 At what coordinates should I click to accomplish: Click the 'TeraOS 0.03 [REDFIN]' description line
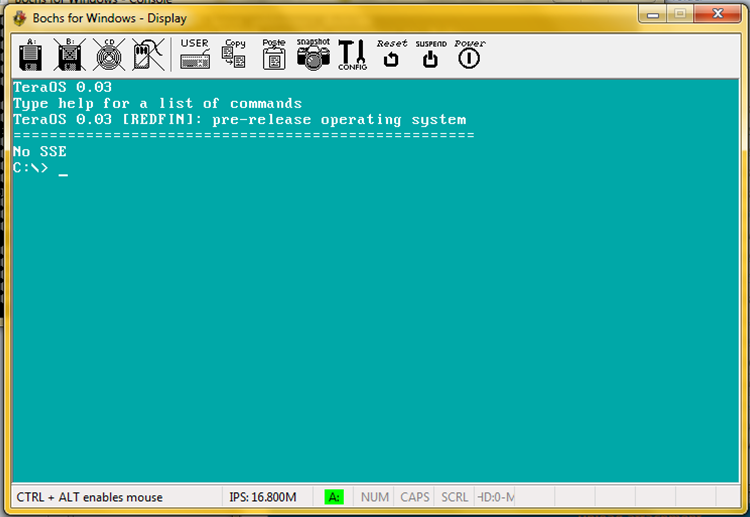click(239, 120)
